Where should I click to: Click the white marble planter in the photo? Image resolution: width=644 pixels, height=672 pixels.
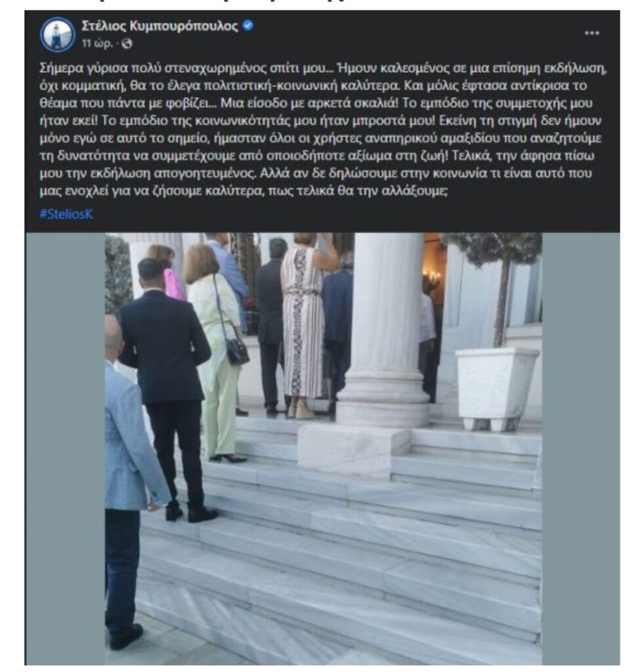tap(496, 388)
